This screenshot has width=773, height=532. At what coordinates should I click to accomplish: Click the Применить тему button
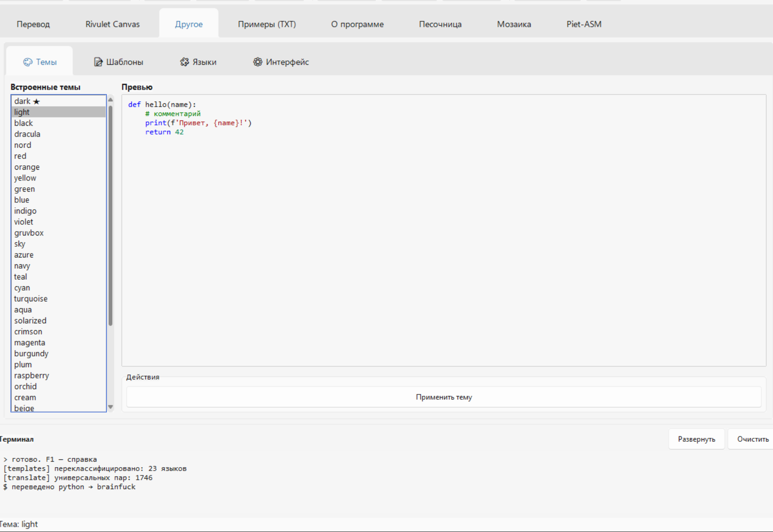444,397
